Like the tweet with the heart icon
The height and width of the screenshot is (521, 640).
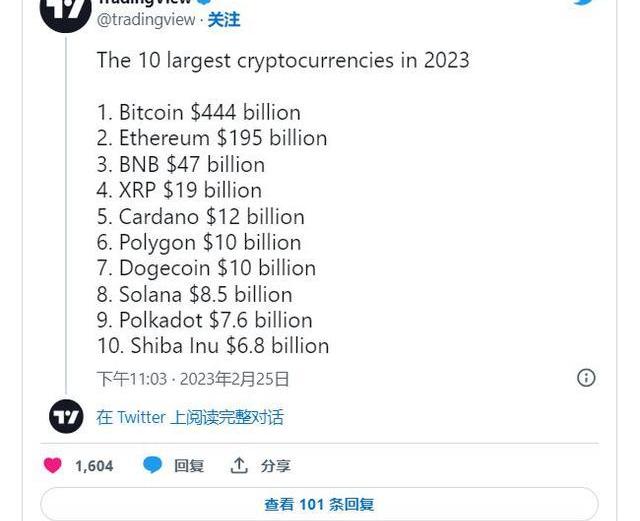53,465
